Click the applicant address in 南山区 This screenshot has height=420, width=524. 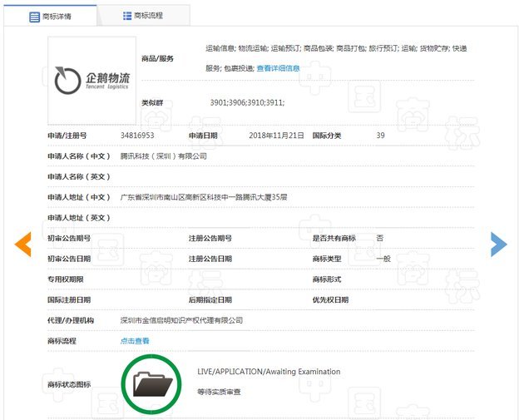coord(204,197)
